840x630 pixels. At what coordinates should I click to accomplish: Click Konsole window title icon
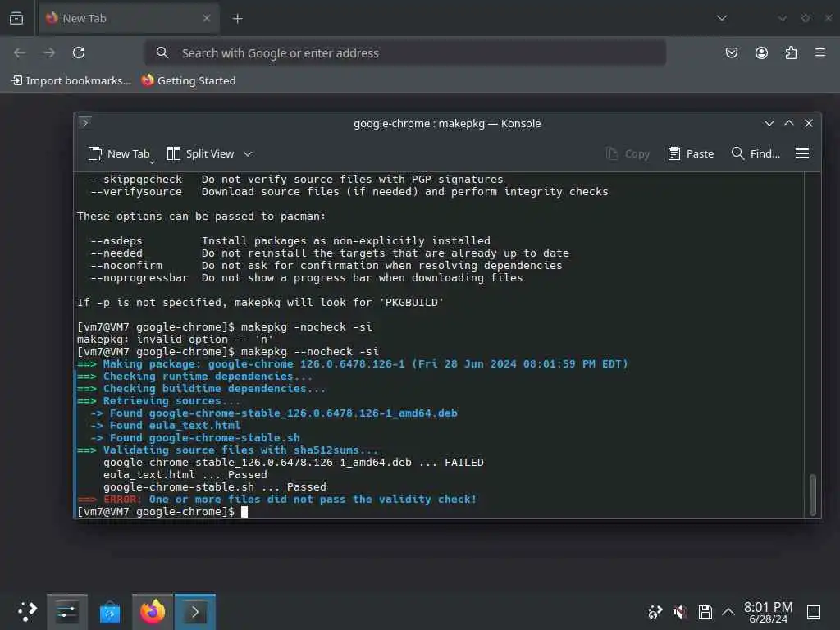(x=85, y=123)
